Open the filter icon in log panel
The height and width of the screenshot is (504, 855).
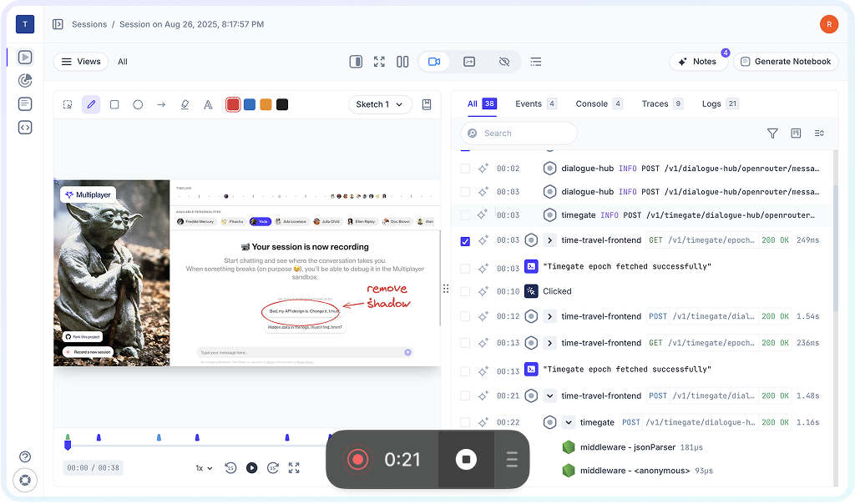(772, 134)
